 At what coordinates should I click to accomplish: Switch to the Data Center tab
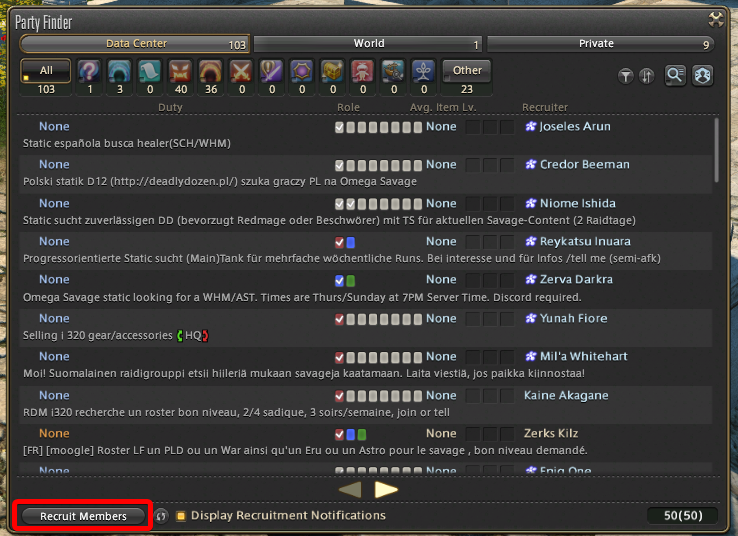tap(135, 44)
